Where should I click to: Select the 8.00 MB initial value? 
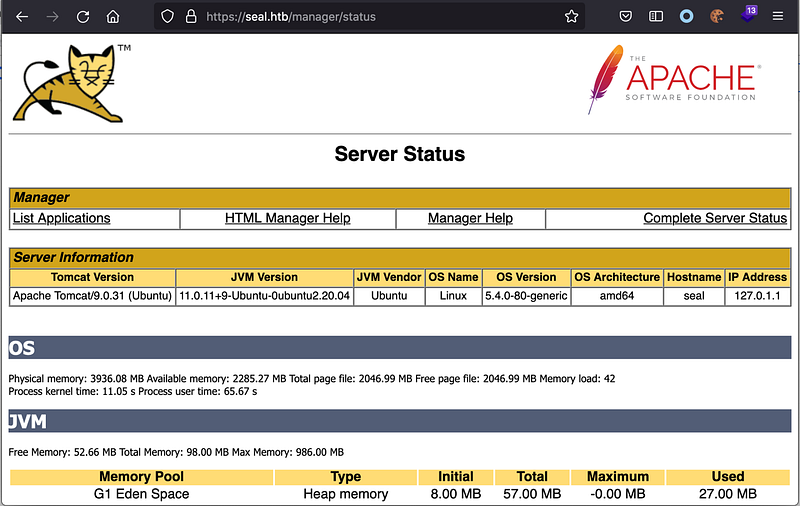click(456, 494)
